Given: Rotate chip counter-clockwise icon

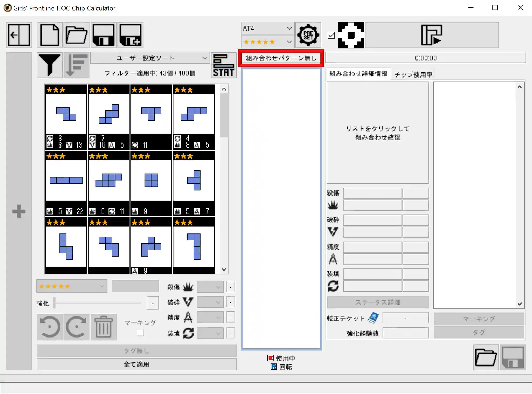Looking at the screenshot, I should coord(50,327).
